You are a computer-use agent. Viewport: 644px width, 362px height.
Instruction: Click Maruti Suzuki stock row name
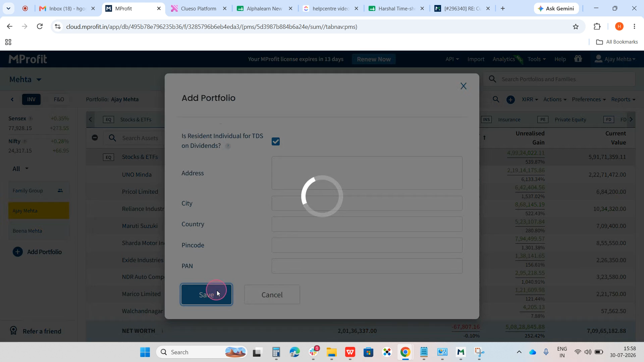(x=140, y=226)
